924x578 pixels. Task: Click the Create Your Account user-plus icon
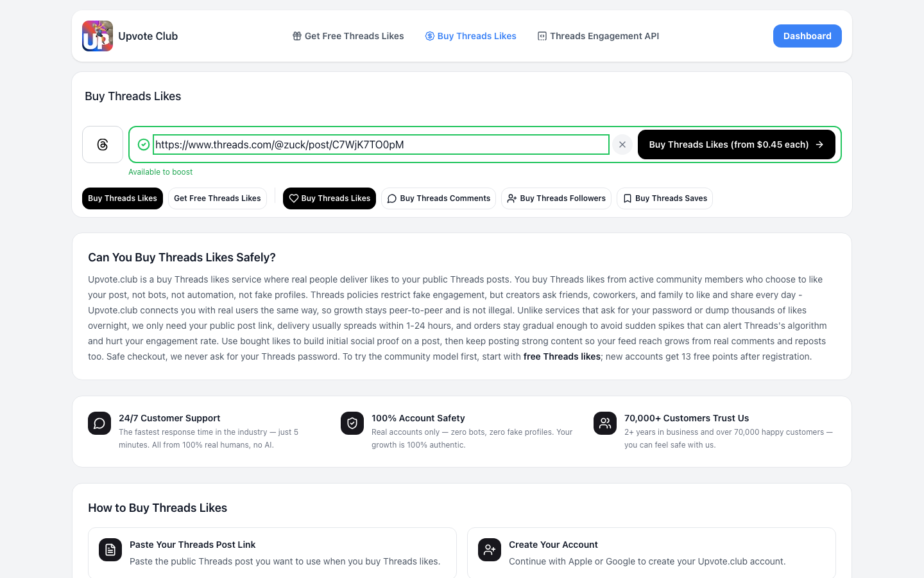(x=490, y=550)
